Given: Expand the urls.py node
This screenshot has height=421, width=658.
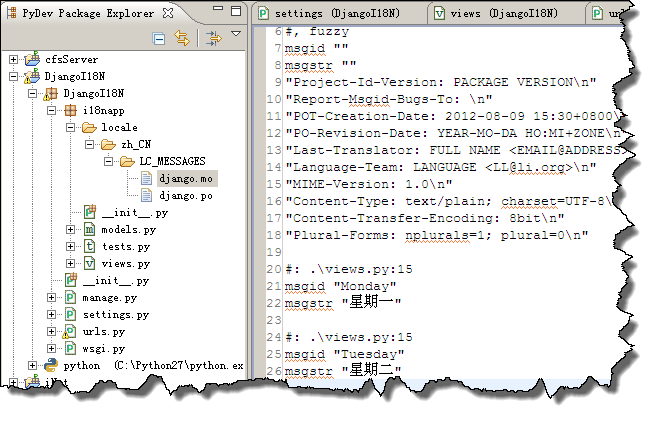Looking at the screenshot, I should click(x=51, y=332).
